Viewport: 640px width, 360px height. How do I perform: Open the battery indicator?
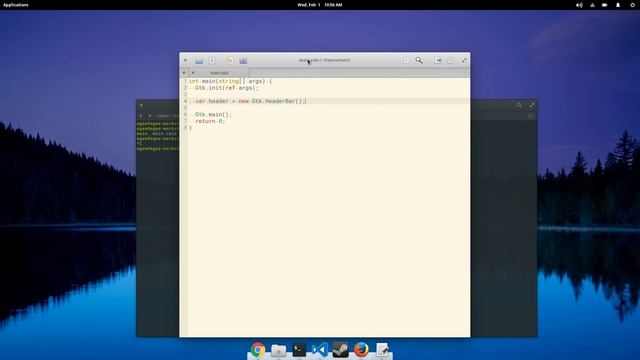605,5
